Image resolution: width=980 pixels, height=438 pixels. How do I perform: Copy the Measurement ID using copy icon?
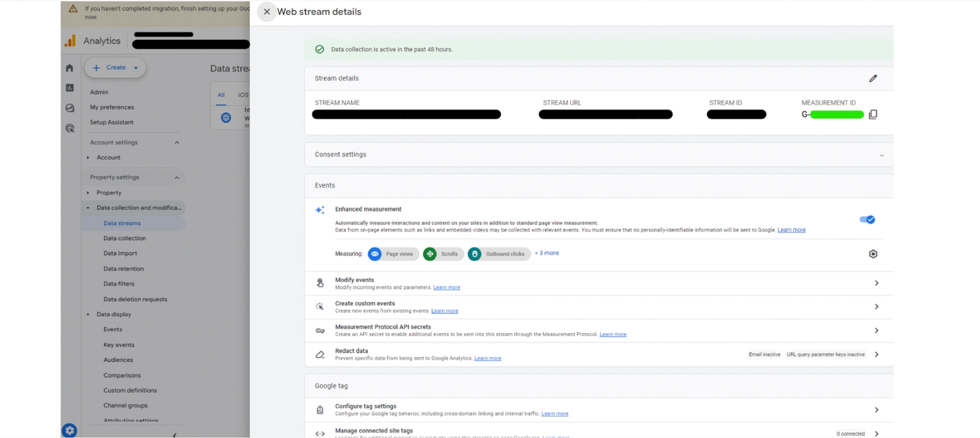(x=873, y=114)
